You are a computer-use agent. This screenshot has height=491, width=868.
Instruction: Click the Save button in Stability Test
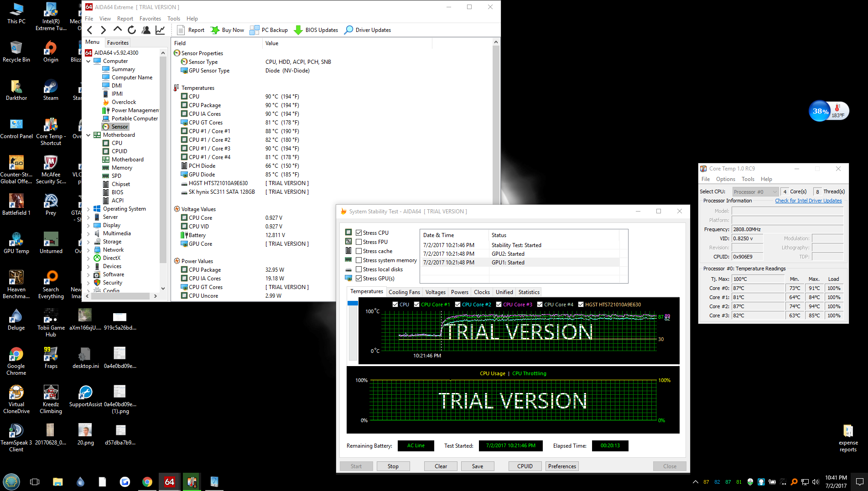[478, 466]
